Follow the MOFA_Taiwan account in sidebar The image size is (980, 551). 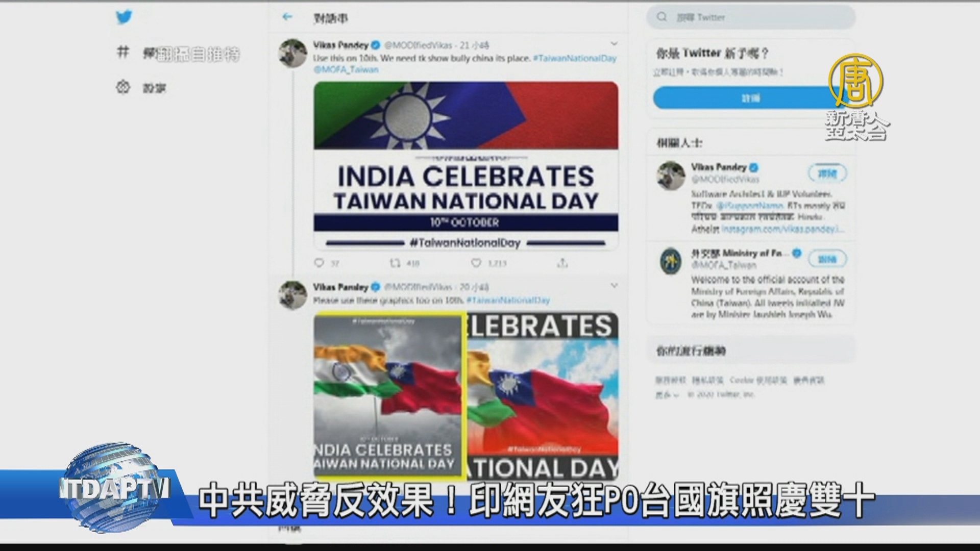827,259
